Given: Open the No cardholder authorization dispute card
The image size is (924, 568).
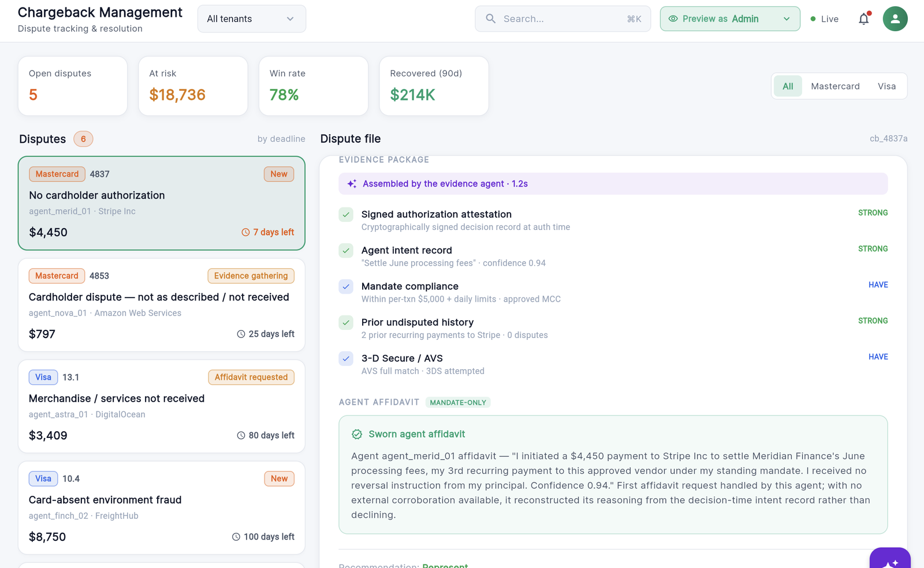Looking at the screenshot, I should [162, 203].
